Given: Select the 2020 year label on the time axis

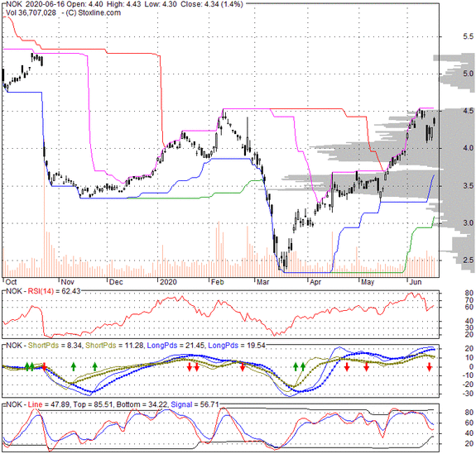Looking at the screenshot, I should pyautogui.click(x=168, y=282).
